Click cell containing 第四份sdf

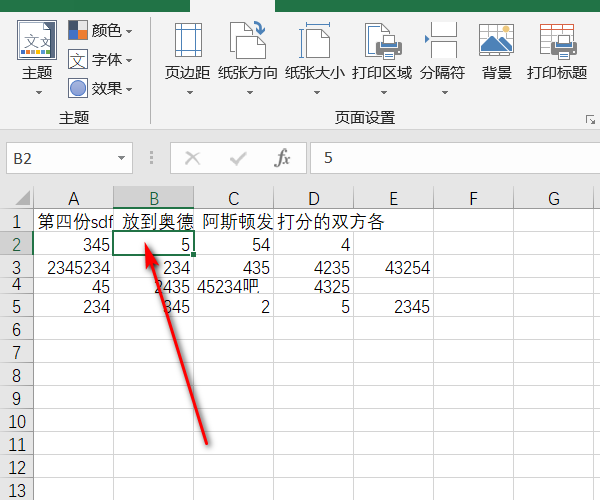click(x=73, y=221)
